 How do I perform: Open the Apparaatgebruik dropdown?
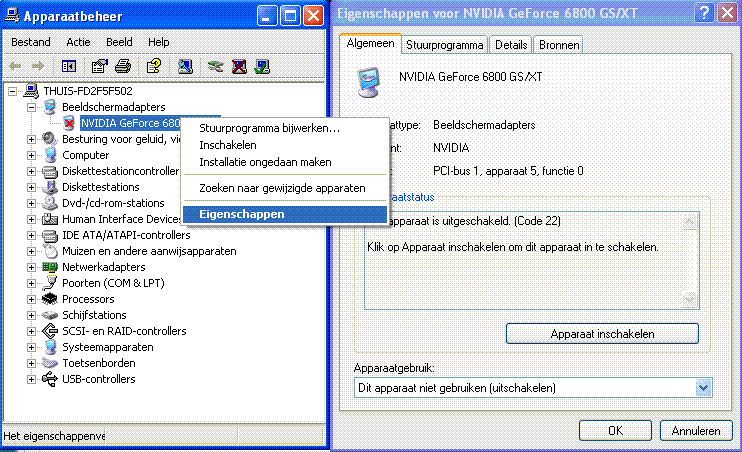[703, 387]
